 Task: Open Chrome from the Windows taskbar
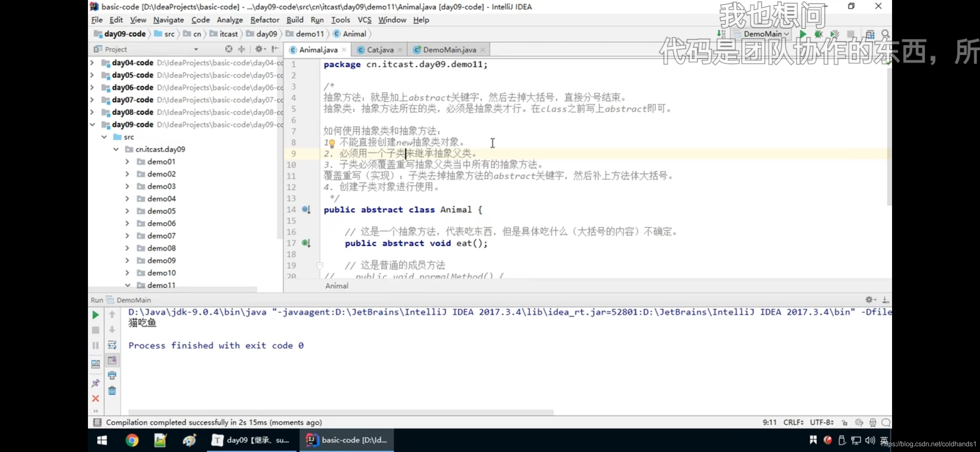132,440
